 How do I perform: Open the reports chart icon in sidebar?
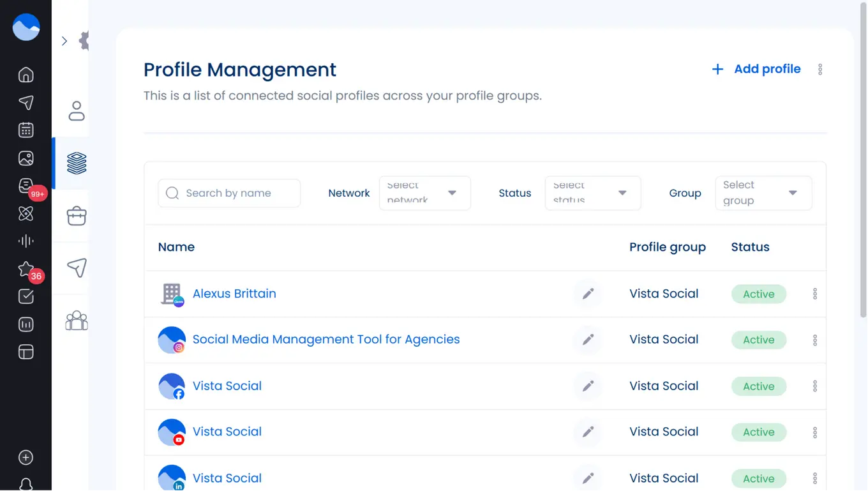[26, 324]
